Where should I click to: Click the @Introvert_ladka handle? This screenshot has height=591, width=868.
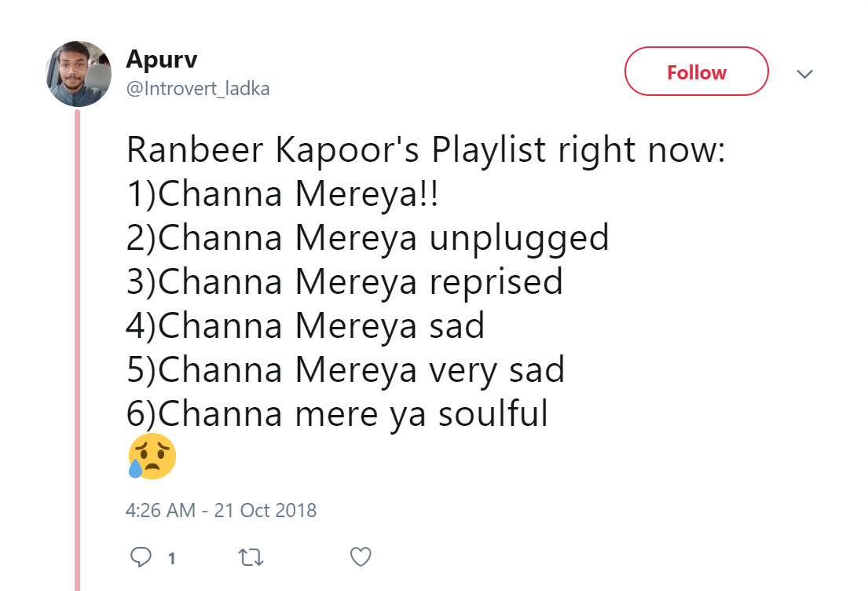pos(198,89)
